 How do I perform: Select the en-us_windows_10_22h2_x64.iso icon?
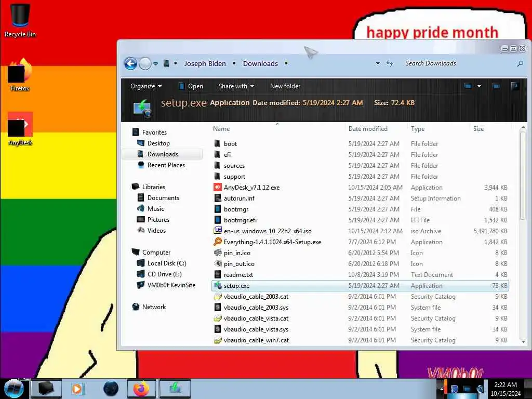point(218,231)
